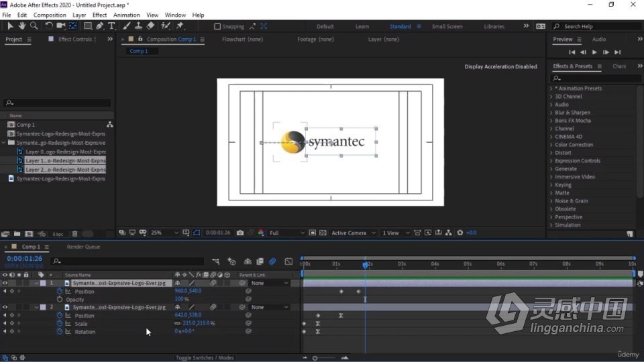The image size is (644, 362).
Task: Select the Clone Stamp tool
Action: 138,26
